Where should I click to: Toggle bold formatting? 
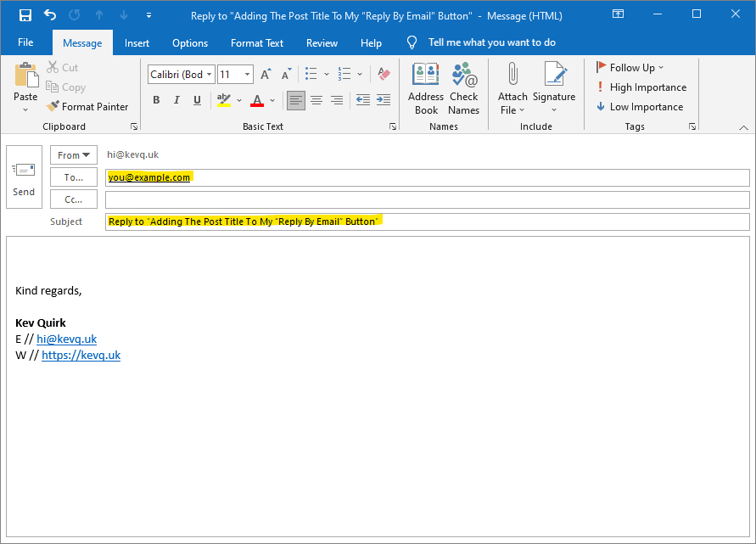(x=156, y=100)
